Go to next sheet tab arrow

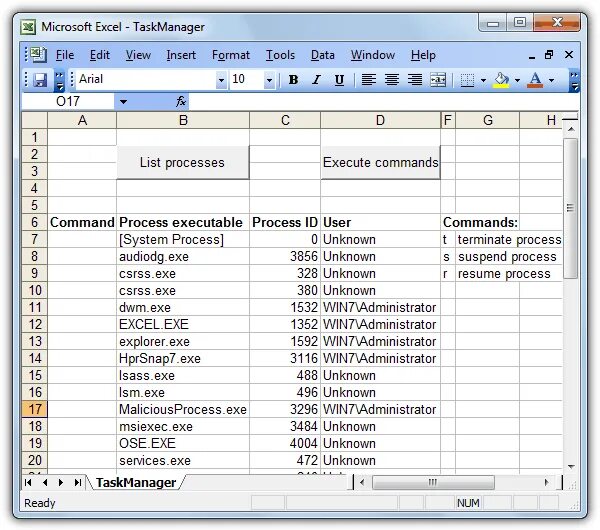[x=61, y=483]
